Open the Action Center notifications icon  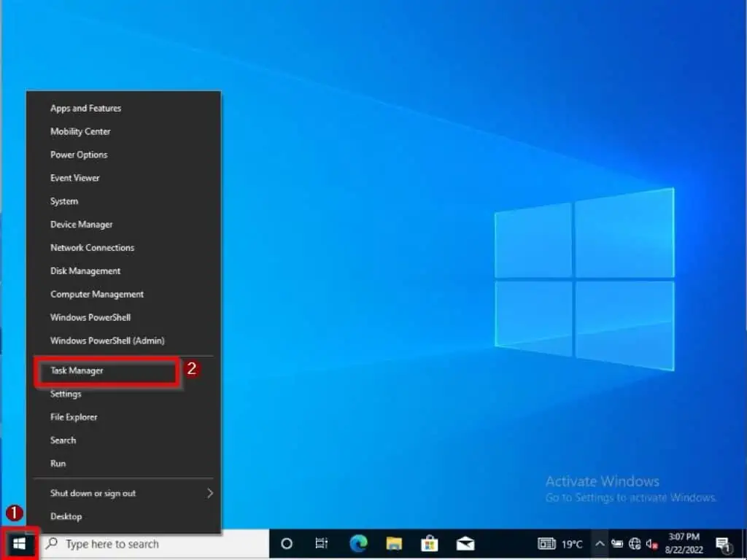click(x=723, y=544)
